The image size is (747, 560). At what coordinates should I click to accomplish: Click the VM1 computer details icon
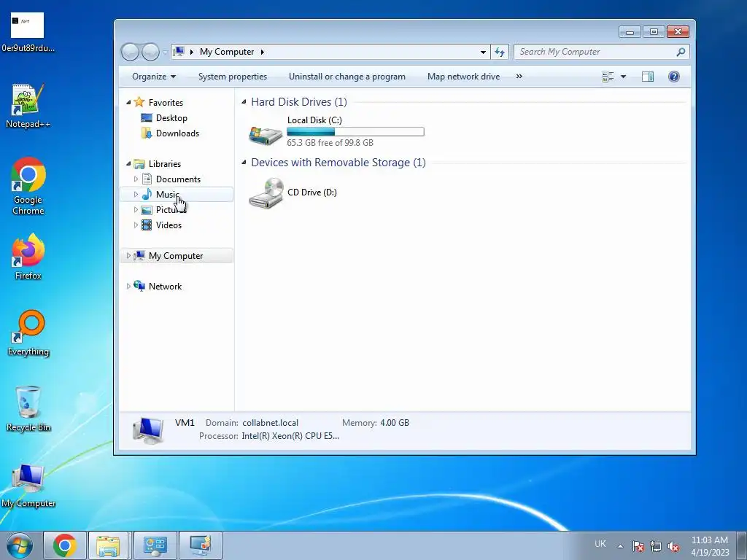148,429
